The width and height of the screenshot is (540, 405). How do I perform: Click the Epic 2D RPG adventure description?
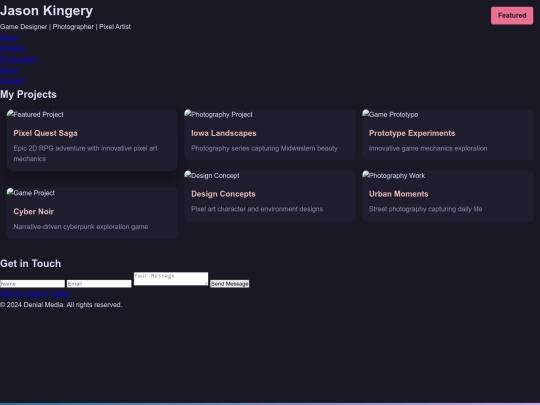point(85,154)
